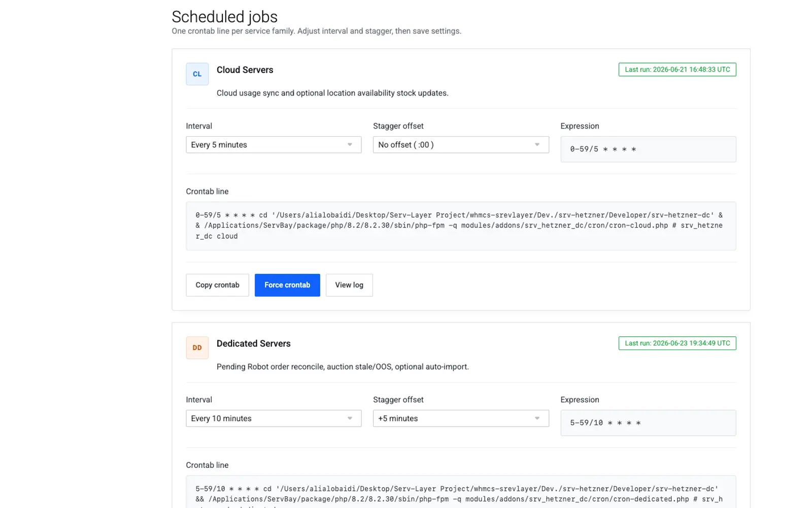Click the 'Scheduled jobs' page title

[x=225, y=17]
